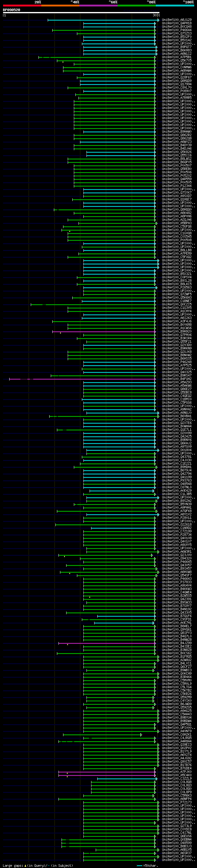The height and width of the screenshot is (868, 197).
Task: Click label UniRef100_Q42391
Action: tap(177, 599)
